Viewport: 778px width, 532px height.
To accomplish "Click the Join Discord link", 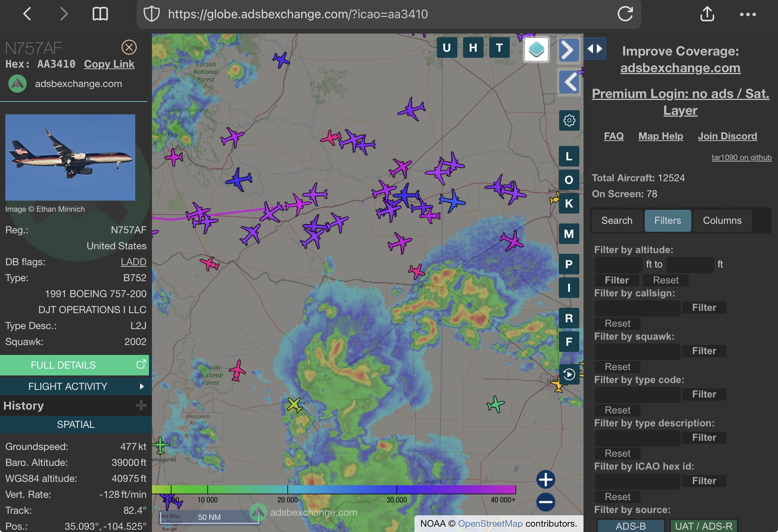I will pos(727,136).
